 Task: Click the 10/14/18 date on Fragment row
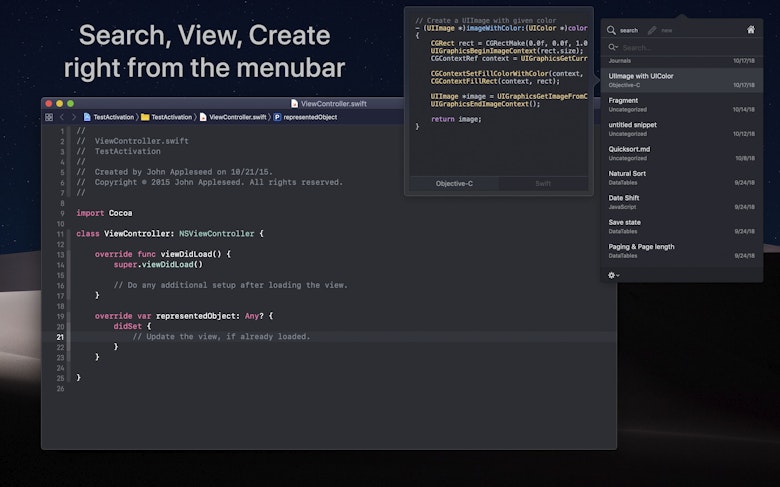click(744, 109)
